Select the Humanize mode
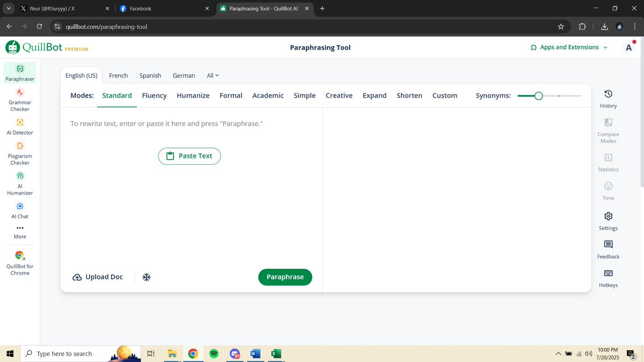Image resolution: width=644 pixels, height=362 pixels. coord(193,95)
